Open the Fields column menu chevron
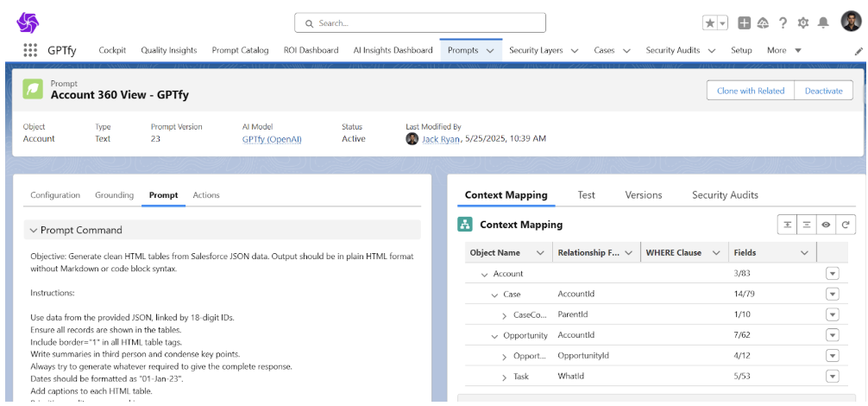The image size is (868, 406). pos(804,252)
